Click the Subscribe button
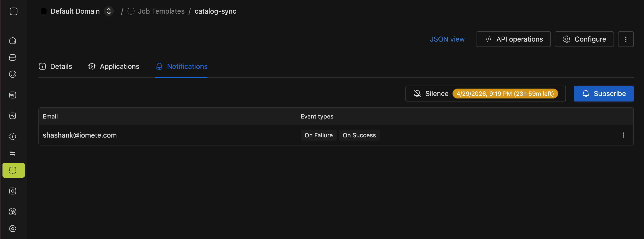Image resolution: width=644 pixels, height=239 pixels. click(603, 94)
